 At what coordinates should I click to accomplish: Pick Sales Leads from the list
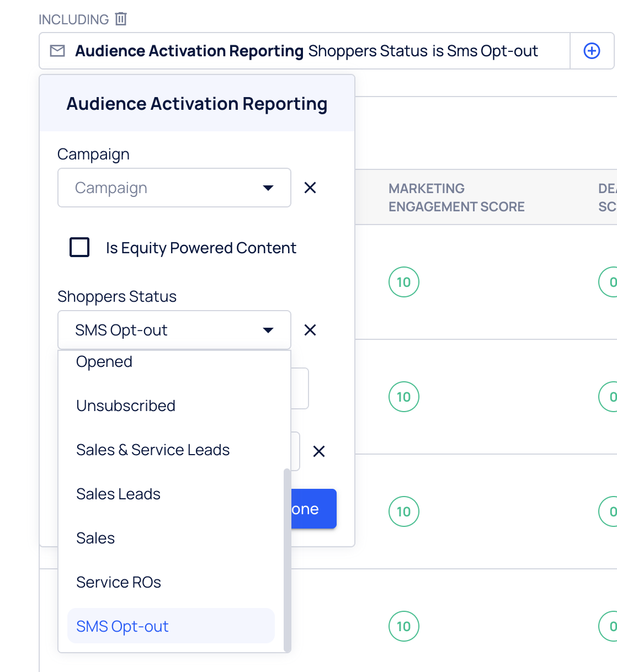point(118,494)
